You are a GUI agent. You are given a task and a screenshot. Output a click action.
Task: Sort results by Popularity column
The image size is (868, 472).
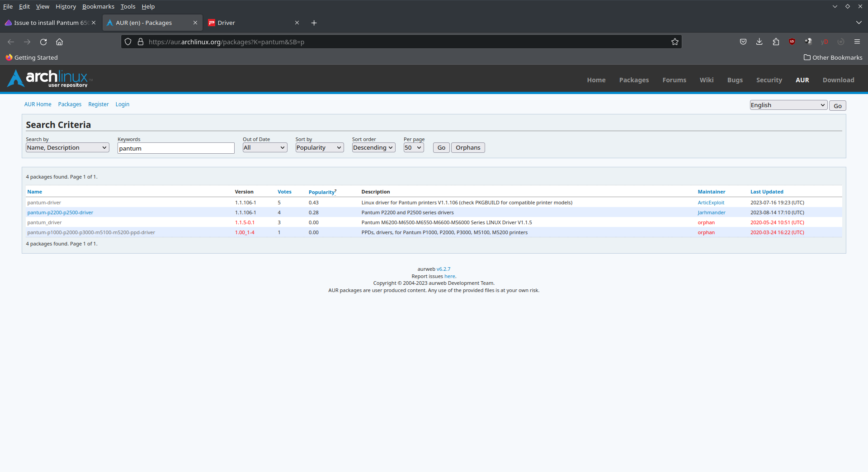point(321,192)
